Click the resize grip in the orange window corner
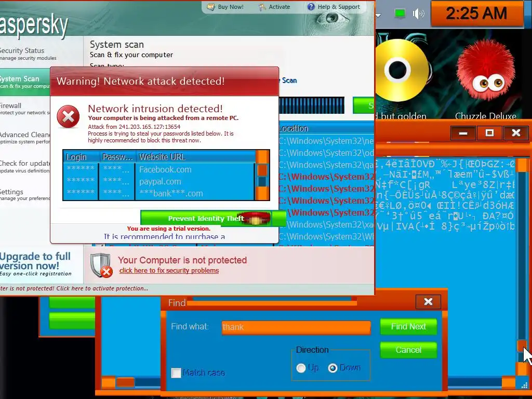The width and height of the screenshot is (532, 399). pyautogui.click(x=525, y=385)
